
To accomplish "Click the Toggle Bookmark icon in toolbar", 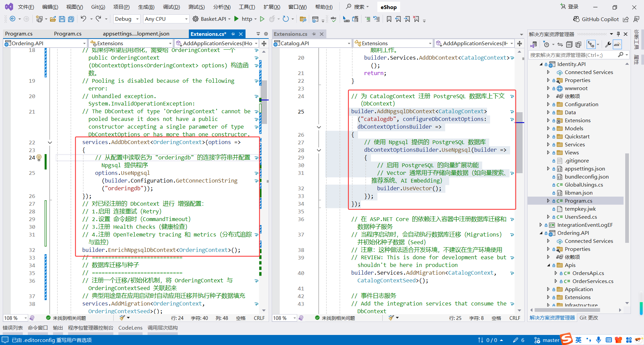I will (389, 19).
